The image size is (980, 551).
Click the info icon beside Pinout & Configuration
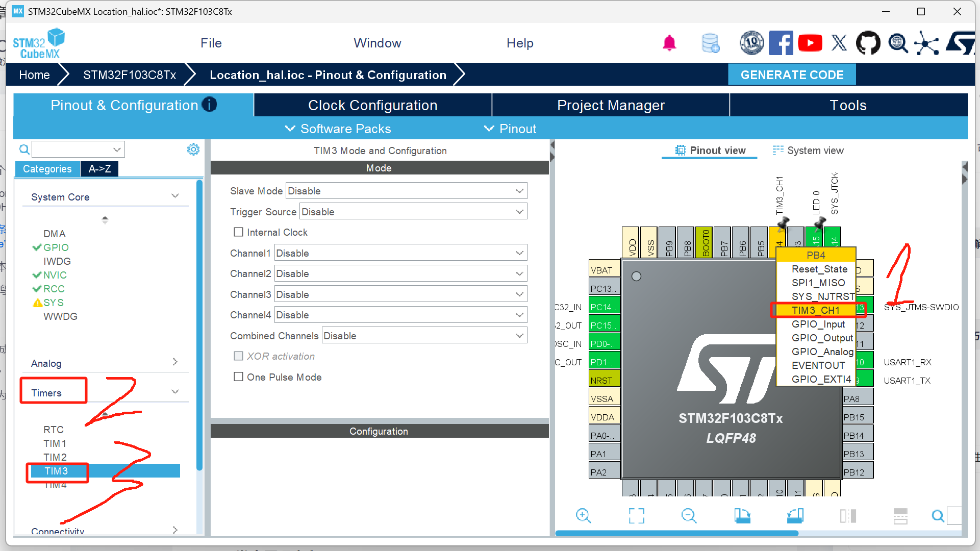point(209,105)
